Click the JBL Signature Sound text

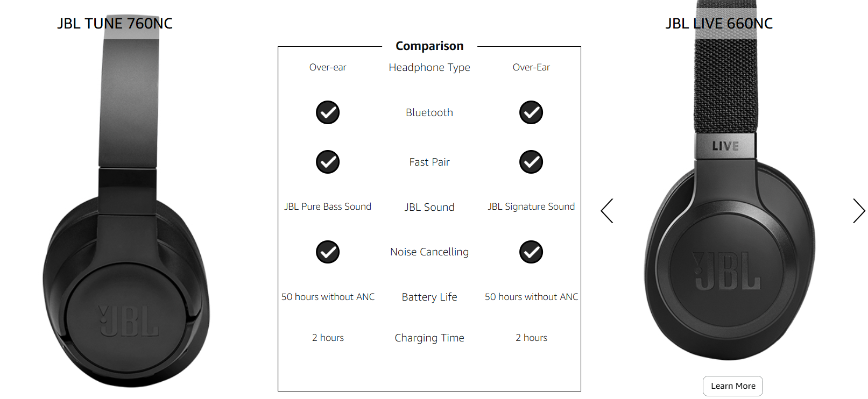[531, 206]
